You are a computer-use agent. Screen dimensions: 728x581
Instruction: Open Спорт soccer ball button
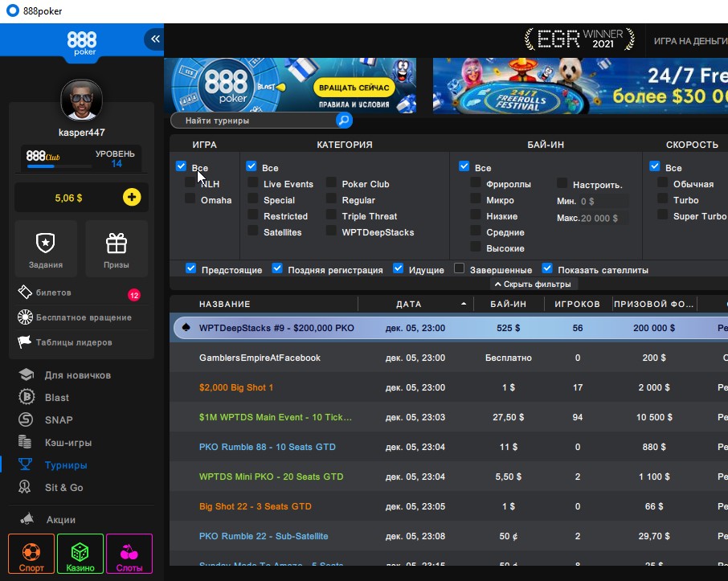(31, 554)
